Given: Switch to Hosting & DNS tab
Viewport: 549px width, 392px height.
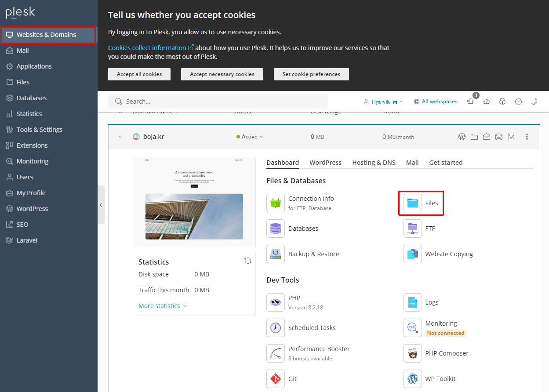Looking at the screenshot, I should click(374, 163).
